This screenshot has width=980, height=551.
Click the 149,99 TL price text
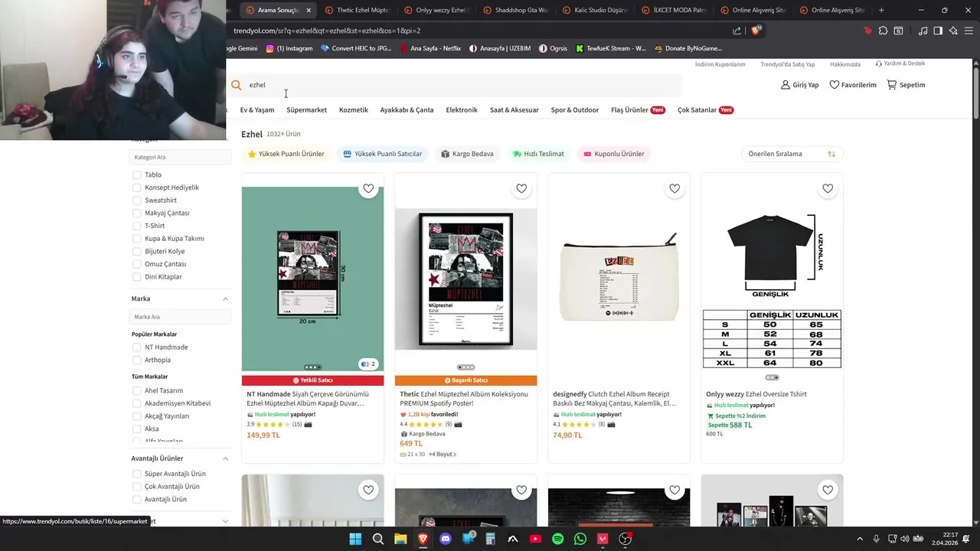(x=263, y=435)
